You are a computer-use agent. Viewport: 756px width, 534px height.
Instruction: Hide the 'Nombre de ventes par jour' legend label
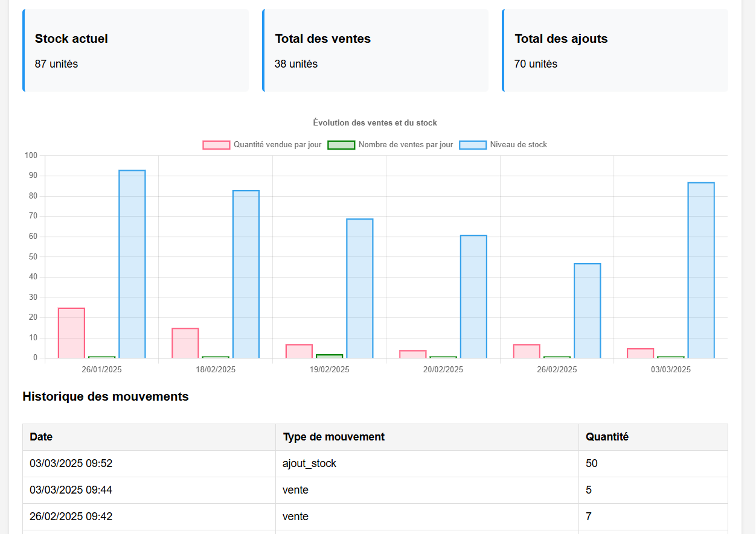[405, 145]
